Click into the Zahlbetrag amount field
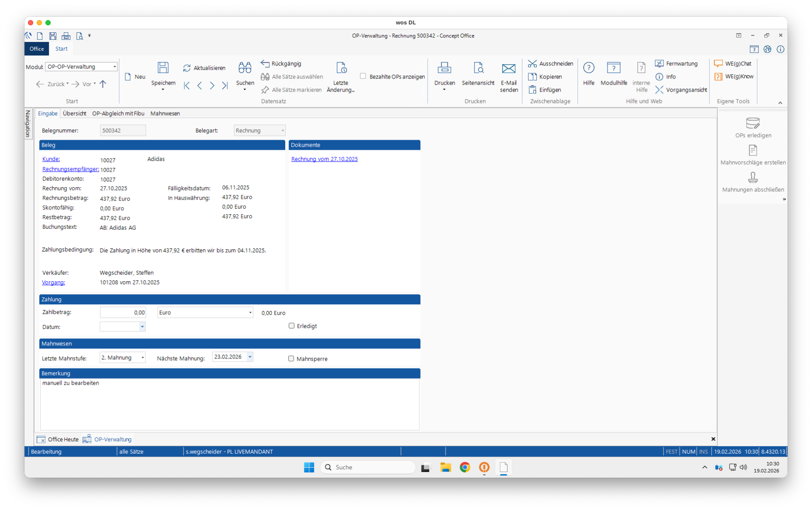 (x=122, y=313)
